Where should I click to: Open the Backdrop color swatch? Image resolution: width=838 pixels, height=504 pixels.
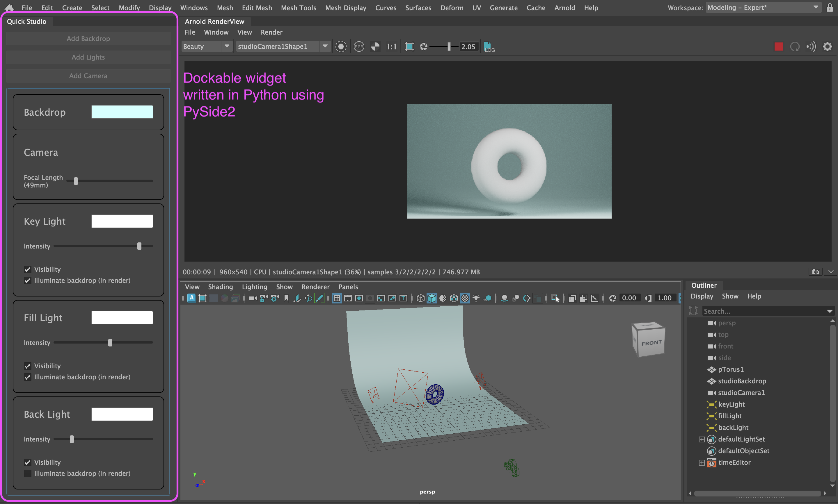tap(122, 112)
